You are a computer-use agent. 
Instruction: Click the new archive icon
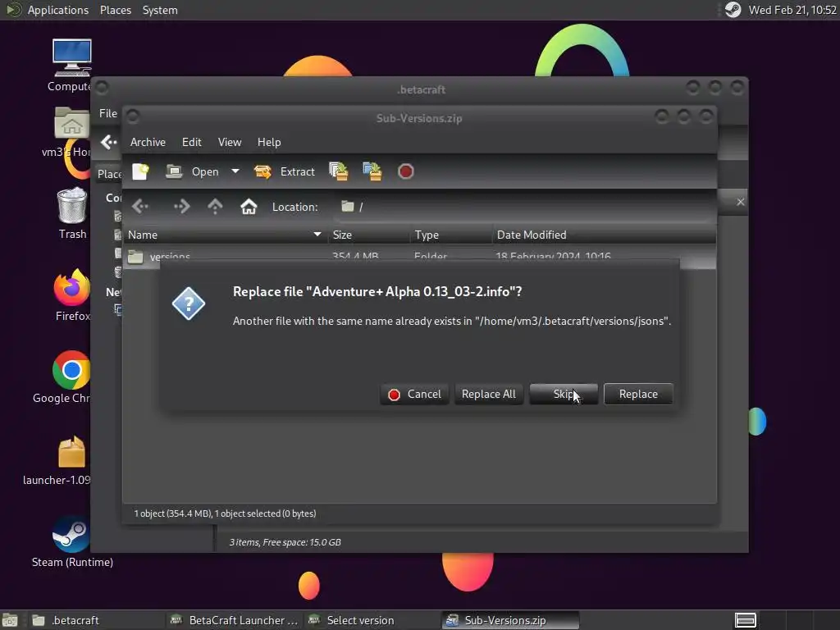(x=140, y=171)
